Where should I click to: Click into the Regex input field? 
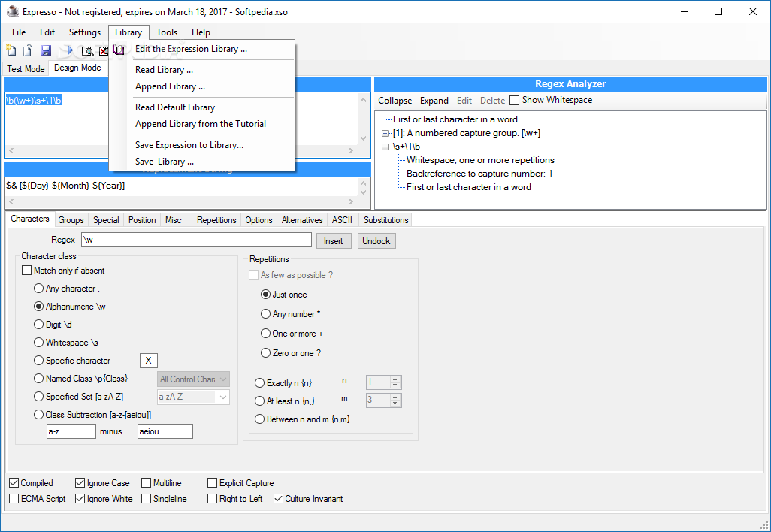click(196, 240)
